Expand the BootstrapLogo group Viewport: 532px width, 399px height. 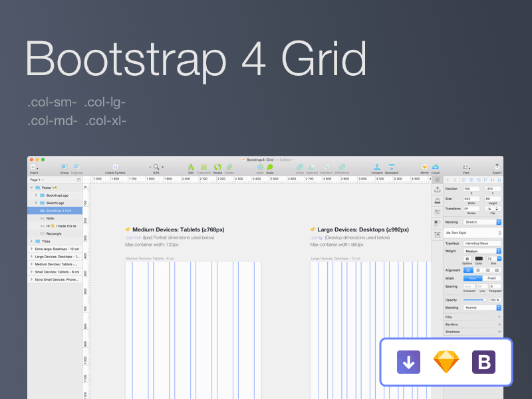(x=36, y=196)
